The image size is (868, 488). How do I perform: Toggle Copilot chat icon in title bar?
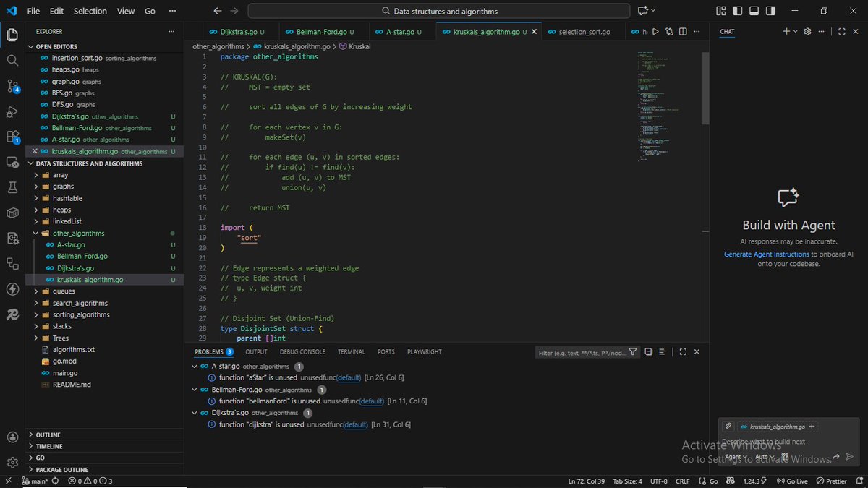tap(642, 11)
